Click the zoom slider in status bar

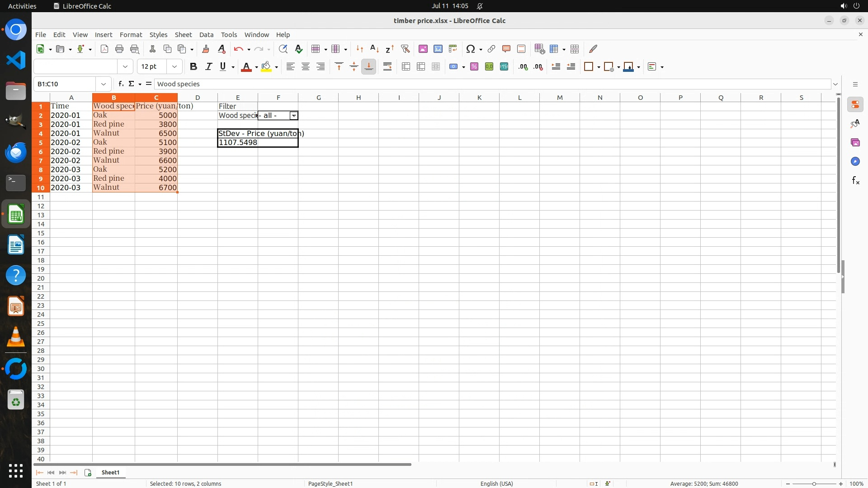tap(814, 484)
